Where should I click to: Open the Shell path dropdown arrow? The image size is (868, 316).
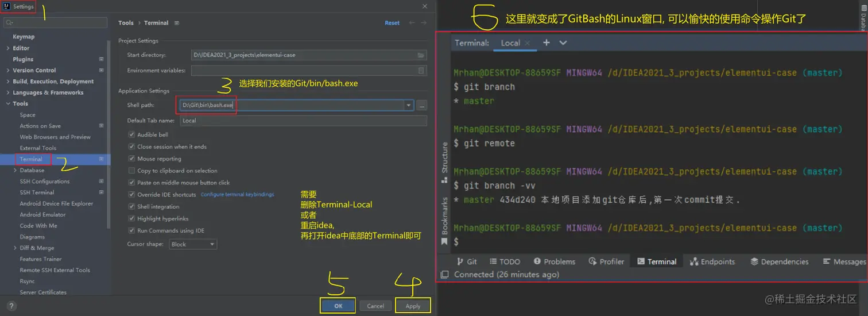409,106
